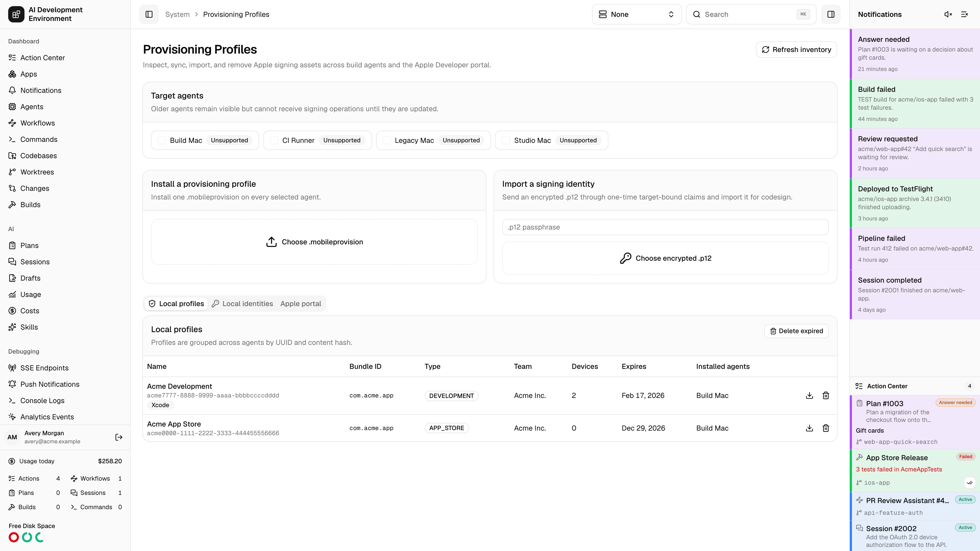Open the Build failed notification
The image size is (980, 551).
[915, 104]
